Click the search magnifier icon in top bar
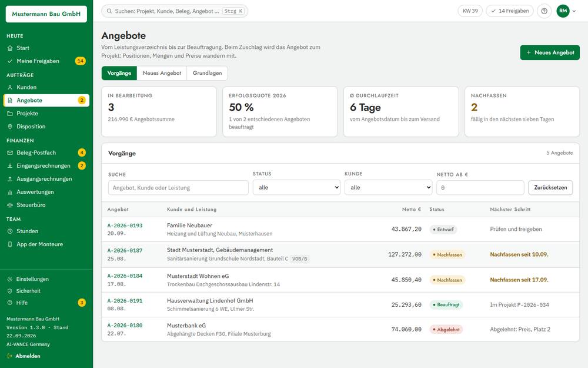The height and width of the screenshot is (368, 588). tap(109, 11)
